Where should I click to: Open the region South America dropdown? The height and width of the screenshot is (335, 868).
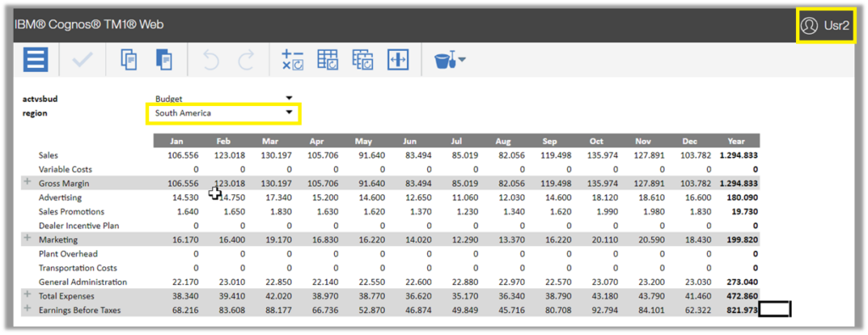click(224, 113)
